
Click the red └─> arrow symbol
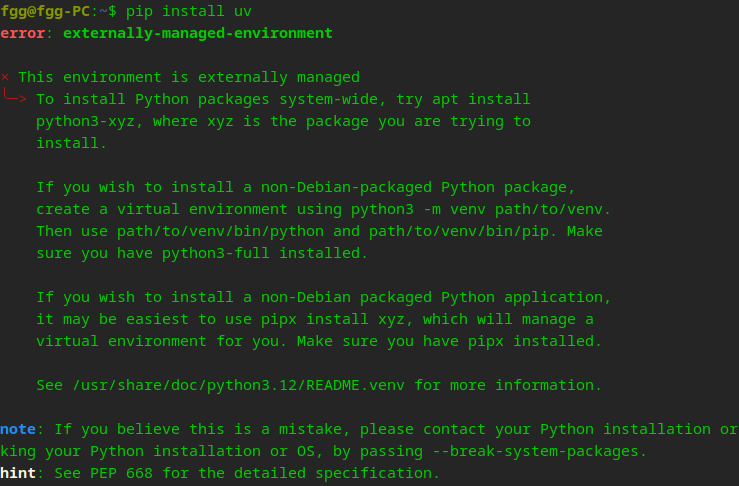(x=15, y=95)
